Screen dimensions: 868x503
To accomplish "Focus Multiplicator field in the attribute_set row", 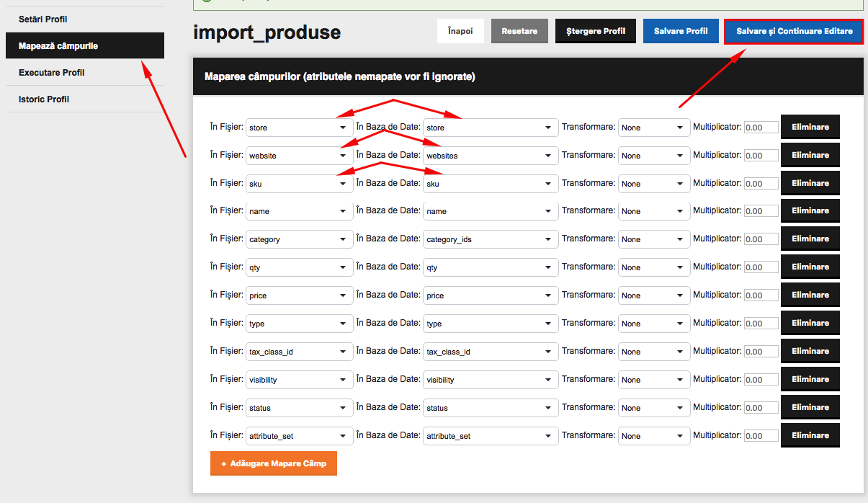I will [x=761, y=436].
